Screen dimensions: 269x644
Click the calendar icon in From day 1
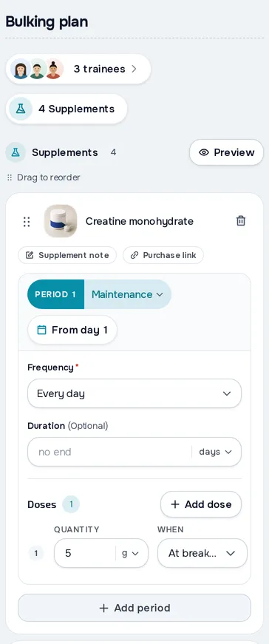click(41, 330)
